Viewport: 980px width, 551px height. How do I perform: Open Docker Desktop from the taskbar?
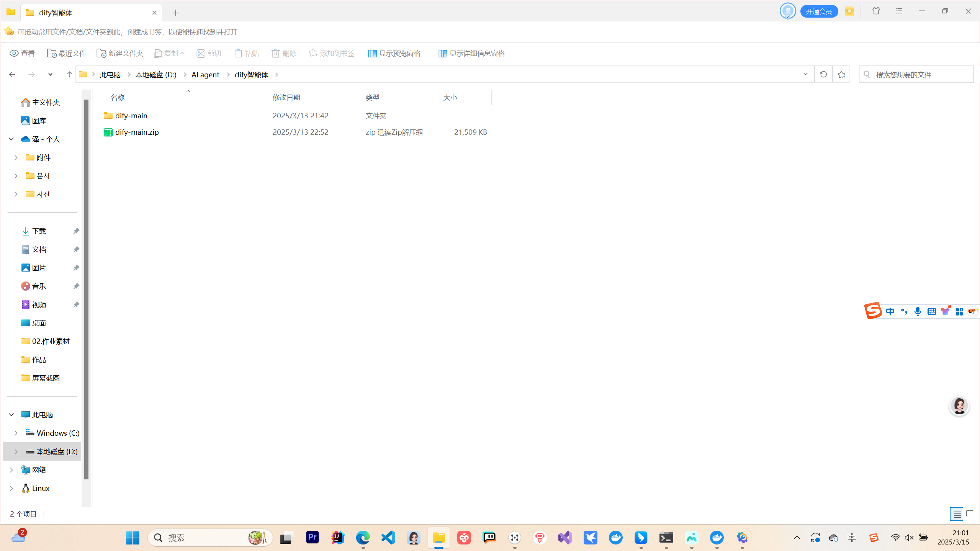tap(615, 538)
